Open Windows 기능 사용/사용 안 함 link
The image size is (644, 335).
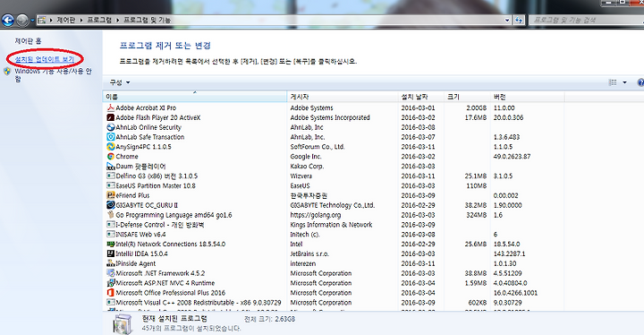tap(53, 75)
